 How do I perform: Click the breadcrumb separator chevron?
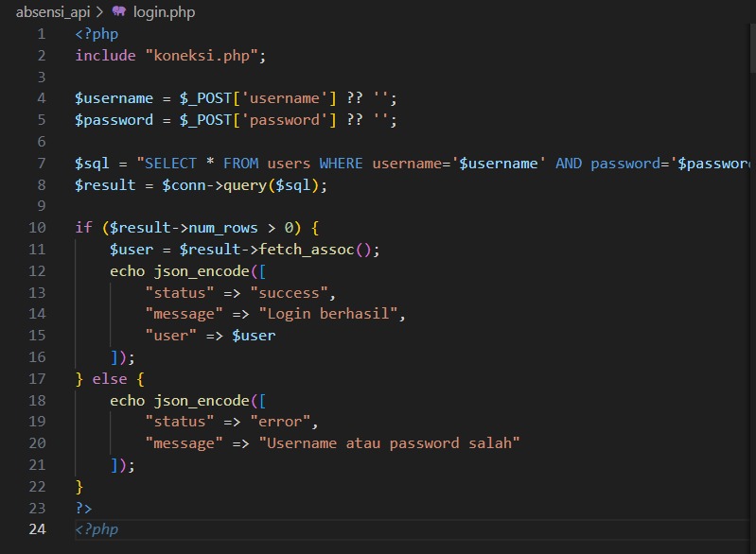click(98, 11)
